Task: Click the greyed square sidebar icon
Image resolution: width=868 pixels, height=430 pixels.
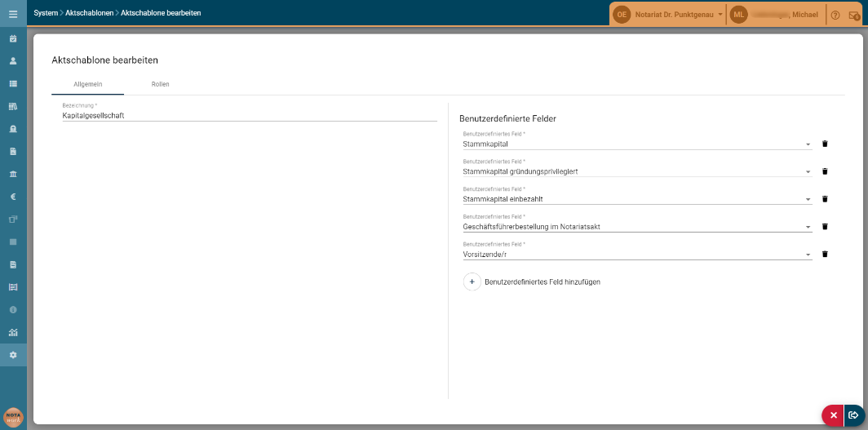Action: point(13,242)
